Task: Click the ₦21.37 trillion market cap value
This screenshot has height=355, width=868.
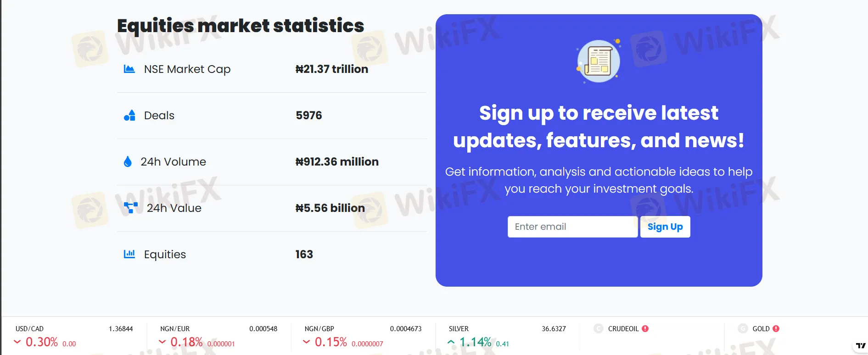Action: click(x=331, y=69)
